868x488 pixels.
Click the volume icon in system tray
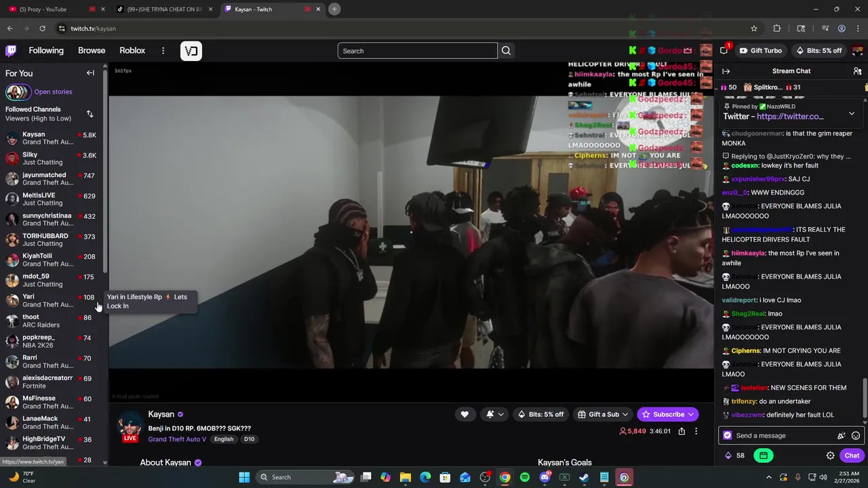pos(823,477)
